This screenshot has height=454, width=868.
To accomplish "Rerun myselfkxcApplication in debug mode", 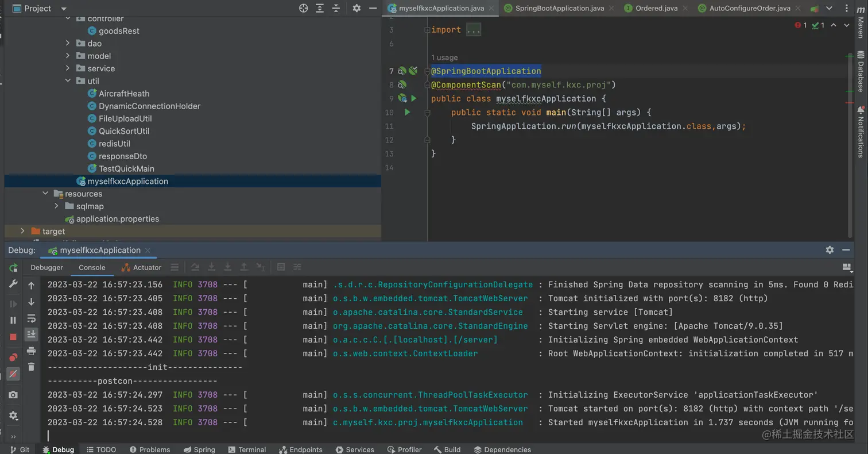I will coord(13,268).
